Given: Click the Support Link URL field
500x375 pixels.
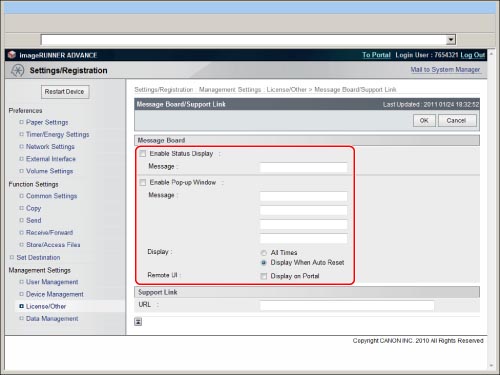Looking at the screenshot, I should coord(347,305).
